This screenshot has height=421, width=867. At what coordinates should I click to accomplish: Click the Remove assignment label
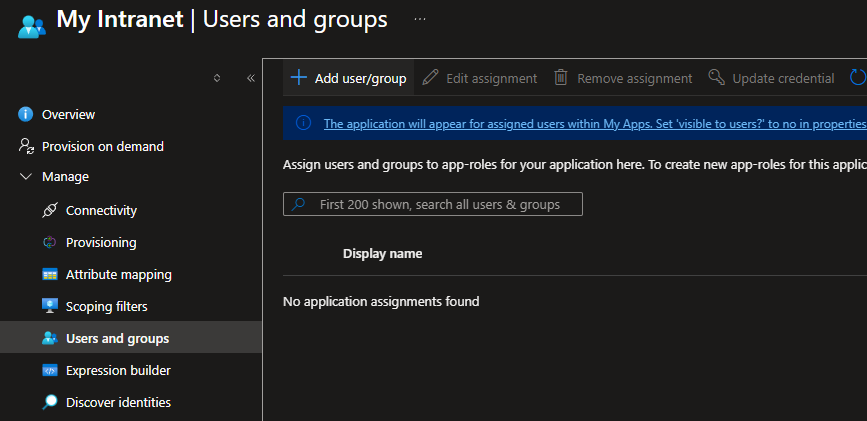click(635, 79)
